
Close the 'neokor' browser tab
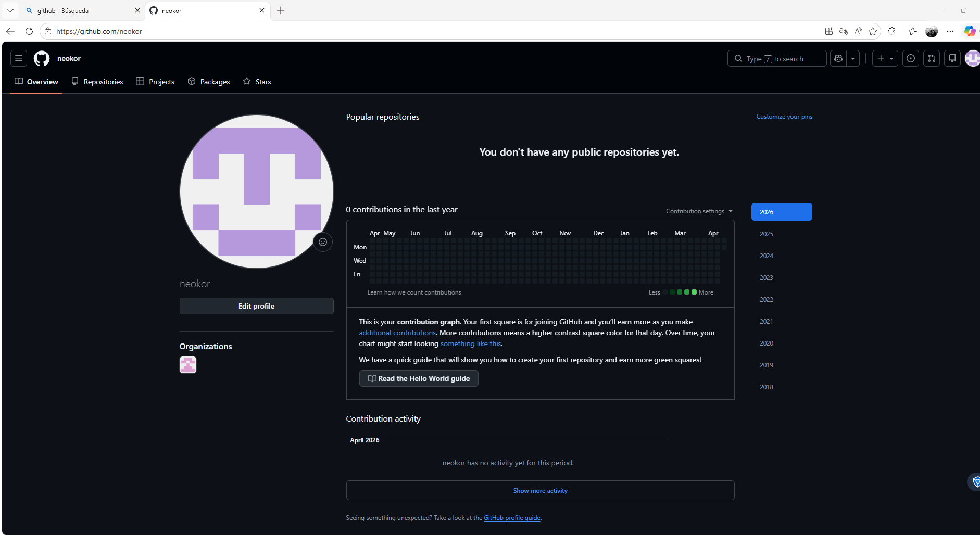[x=262, y=10]
